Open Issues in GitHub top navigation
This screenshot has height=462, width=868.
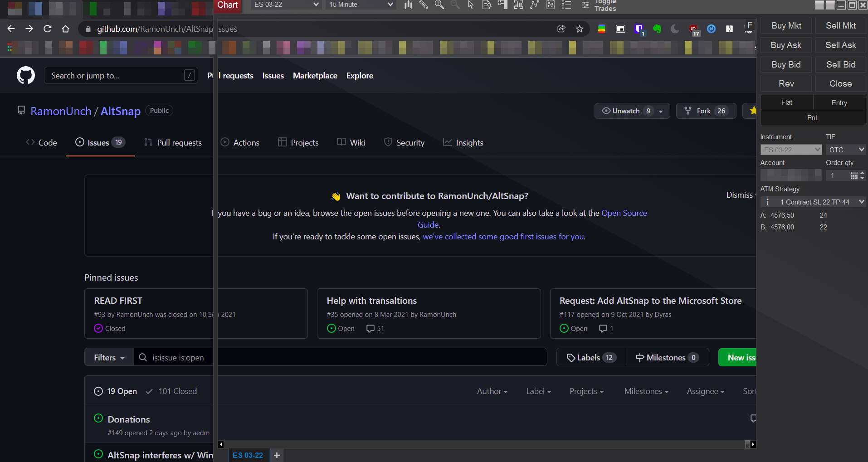click(273, 76)
